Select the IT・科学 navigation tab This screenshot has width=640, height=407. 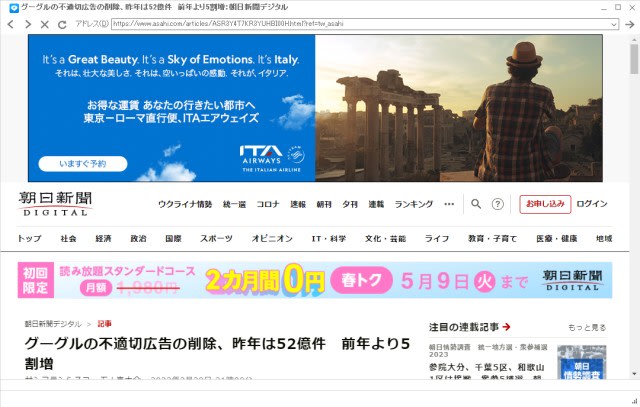(329, 238)
